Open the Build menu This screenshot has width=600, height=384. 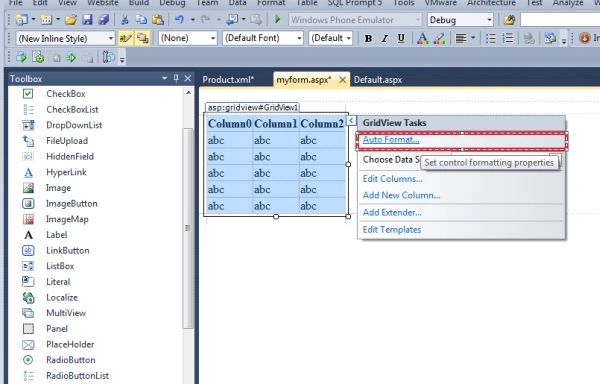pos(139,3)
